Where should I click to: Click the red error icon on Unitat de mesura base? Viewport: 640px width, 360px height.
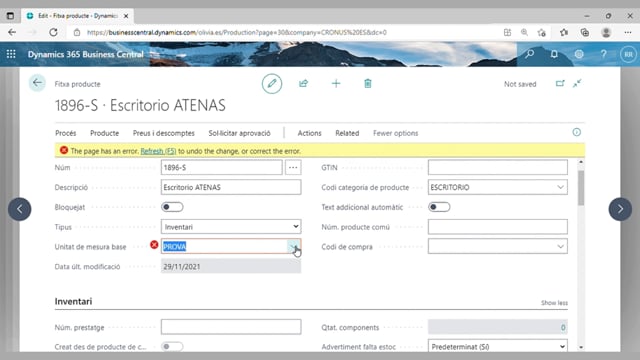point(154,244)
